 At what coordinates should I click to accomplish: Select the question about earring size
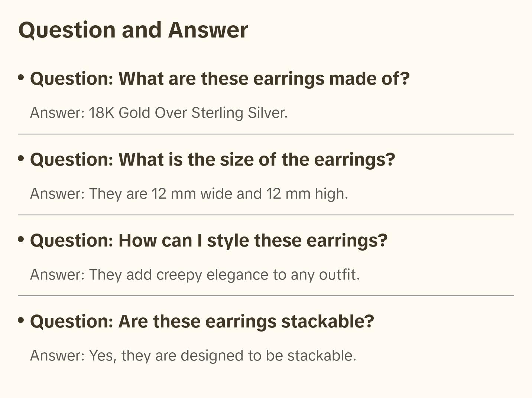coord(213,160)
